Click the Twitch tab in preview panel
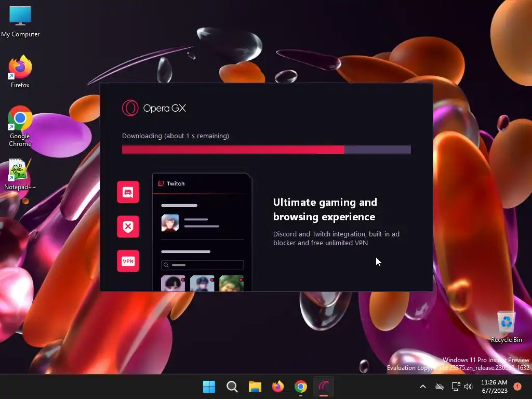532x399 pixels. (171, 183)
